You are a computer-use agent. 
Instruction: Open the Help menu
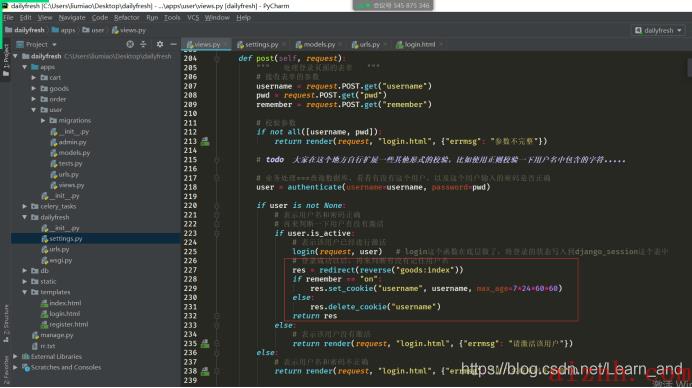point(243,18)
